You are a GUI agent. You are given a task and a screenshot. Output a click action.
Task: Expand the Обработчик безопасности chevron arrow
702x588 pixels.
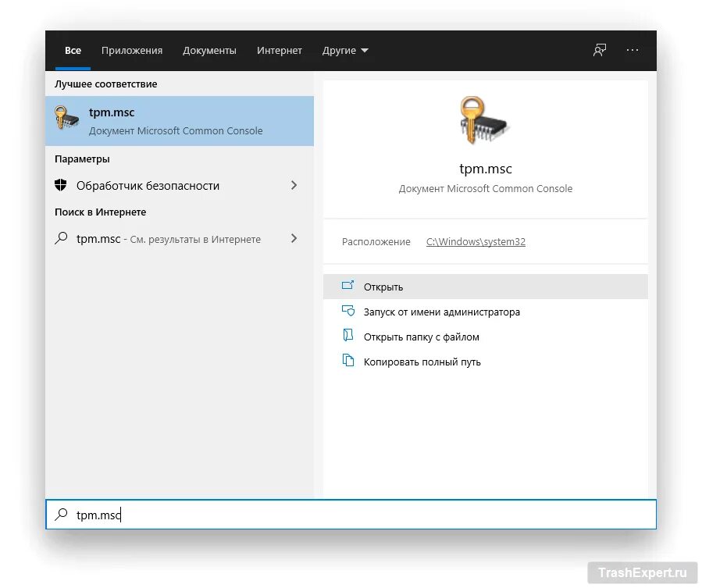[294, 185]
